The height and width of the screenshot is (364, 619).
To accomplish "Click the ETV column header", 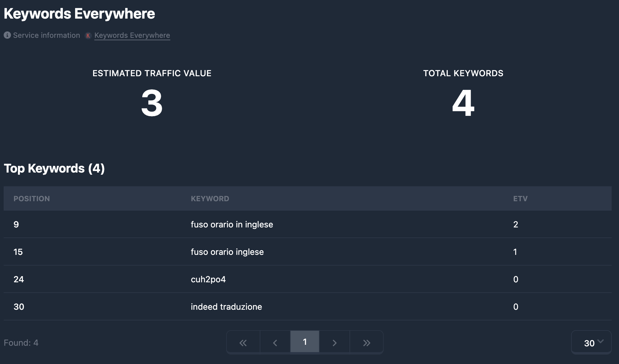I will [520, 198].
